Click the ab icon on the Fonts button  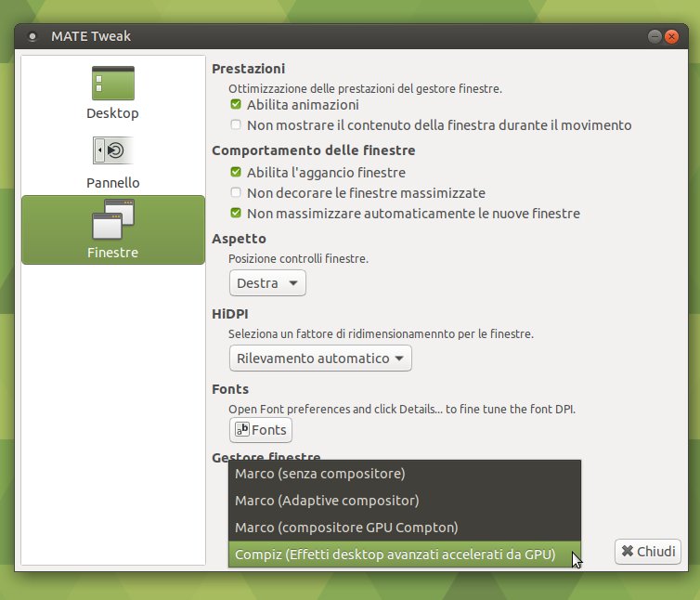pos(242,429)
